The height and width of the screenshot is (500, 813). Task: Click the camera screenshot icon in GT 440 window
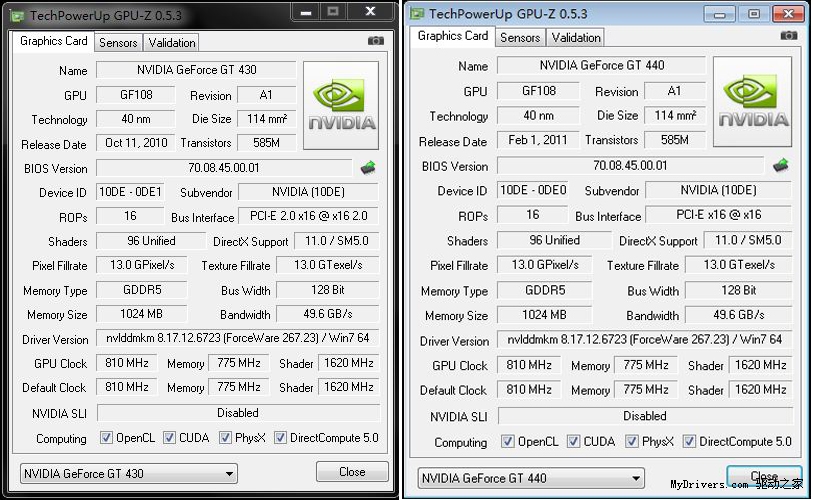click(x=789, y=35)
